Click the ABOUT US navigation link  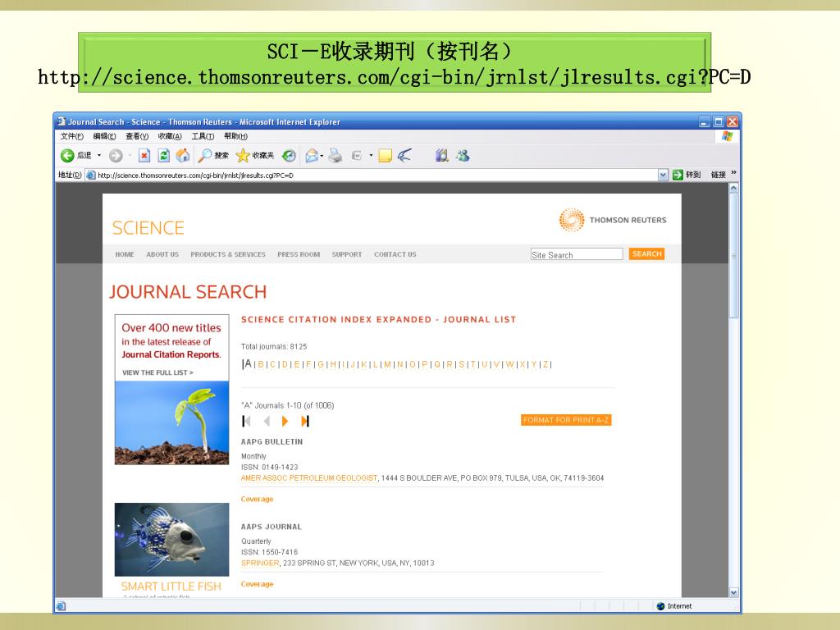click(x=162, y=254)
